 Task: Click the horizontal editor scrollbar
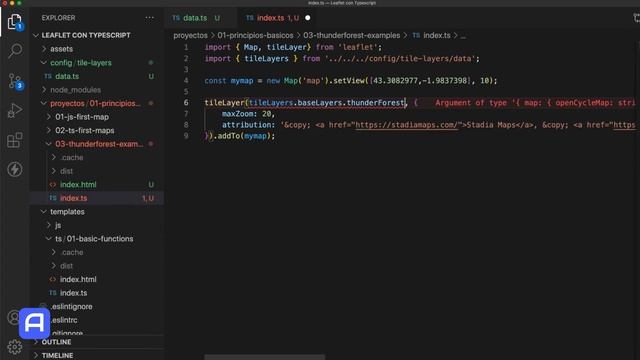pyautogui.click(x=264, y=357)
